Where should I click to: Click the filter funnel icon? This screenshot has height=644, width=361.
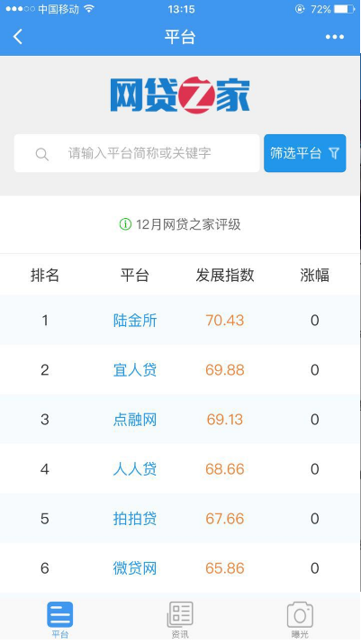[x=334, y=153]
